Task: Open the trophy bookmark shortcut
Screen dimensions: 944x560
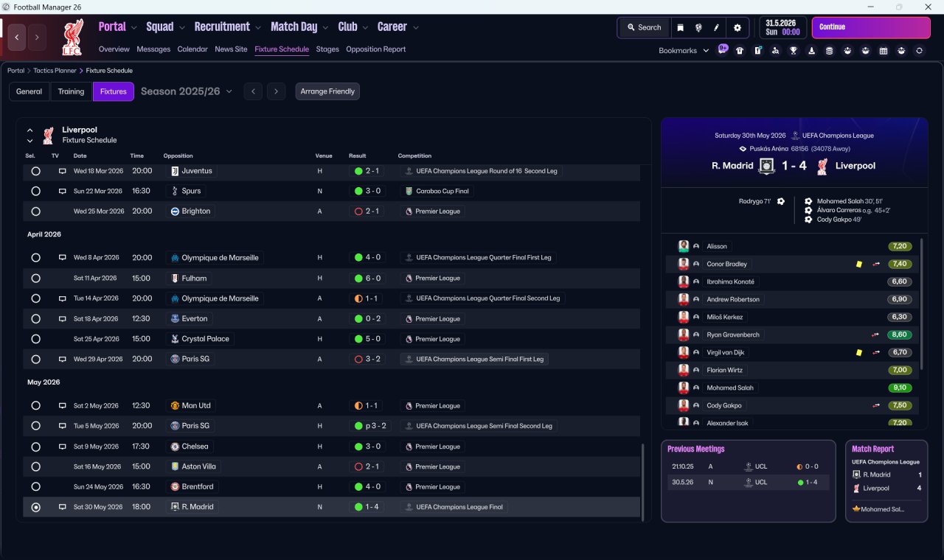Action: [794, 51]
